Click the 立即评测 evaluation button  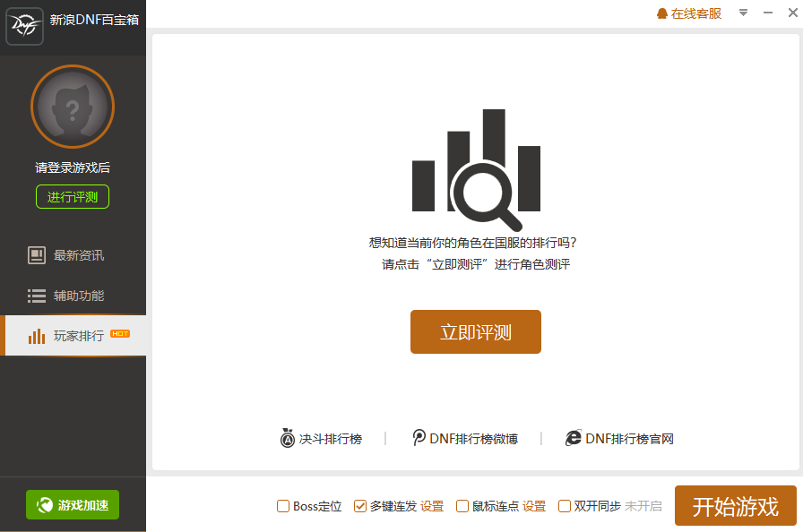[x=475, y=331]
